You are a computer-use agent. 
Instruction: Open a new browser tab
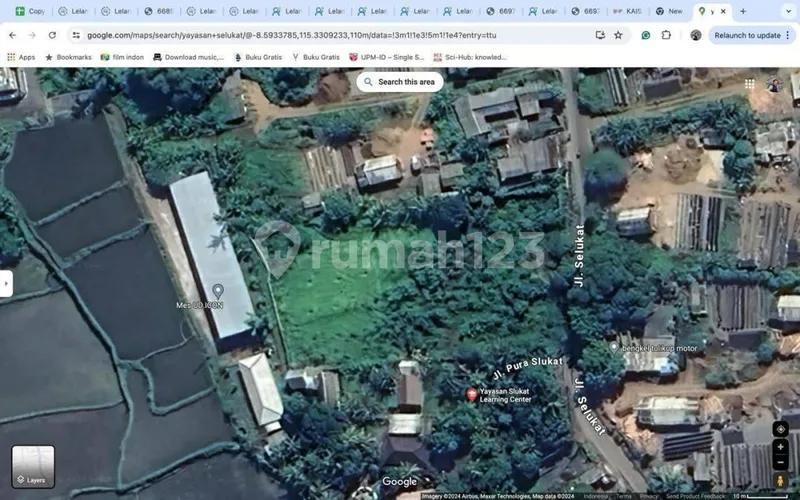coord(743,11)
